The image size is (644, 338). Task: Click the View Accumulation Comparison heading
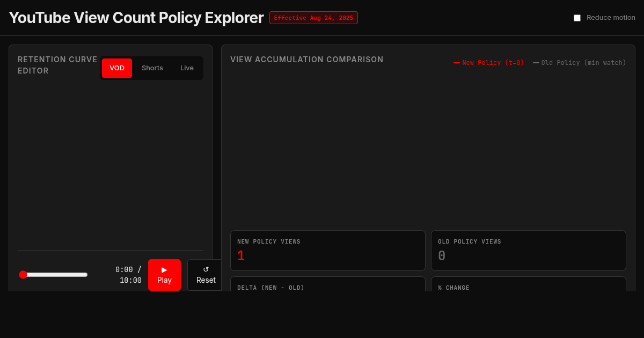click(307, 60)
